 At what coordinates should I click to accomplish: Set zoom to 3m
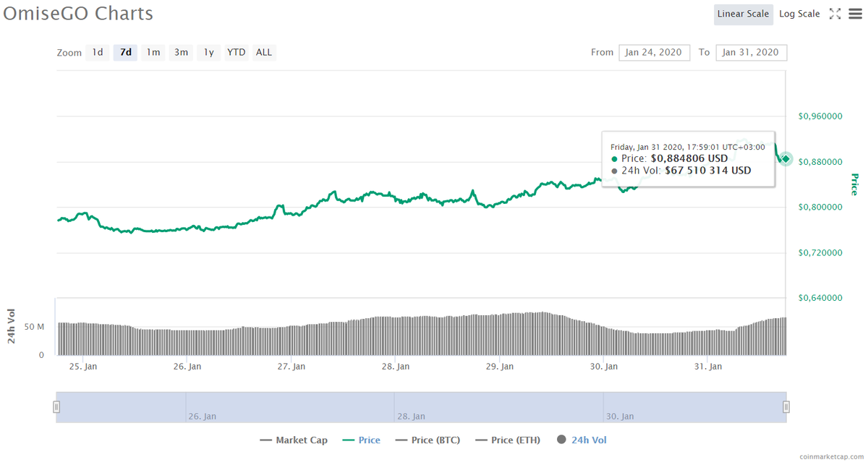click(x=181, y=52)
